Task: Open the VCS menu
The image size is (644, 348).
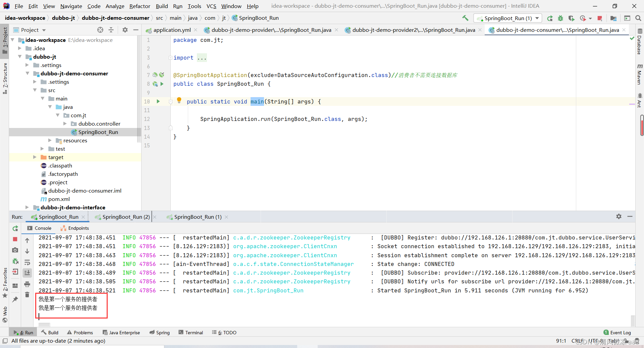Action: [211, 6]
